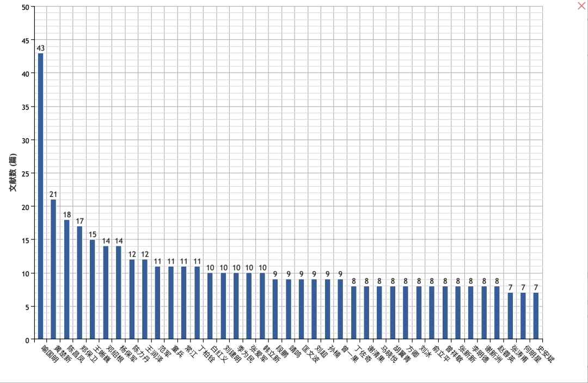Click the tallest bar for 喻国明

coord(40,196)
